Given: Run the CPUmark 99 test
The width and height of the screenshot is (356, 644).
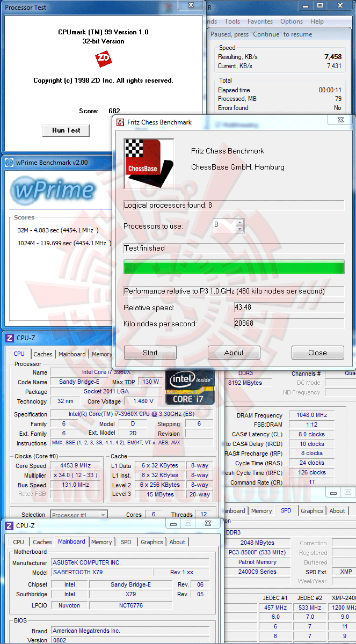Looking at the screenshot, I should 66,130.
